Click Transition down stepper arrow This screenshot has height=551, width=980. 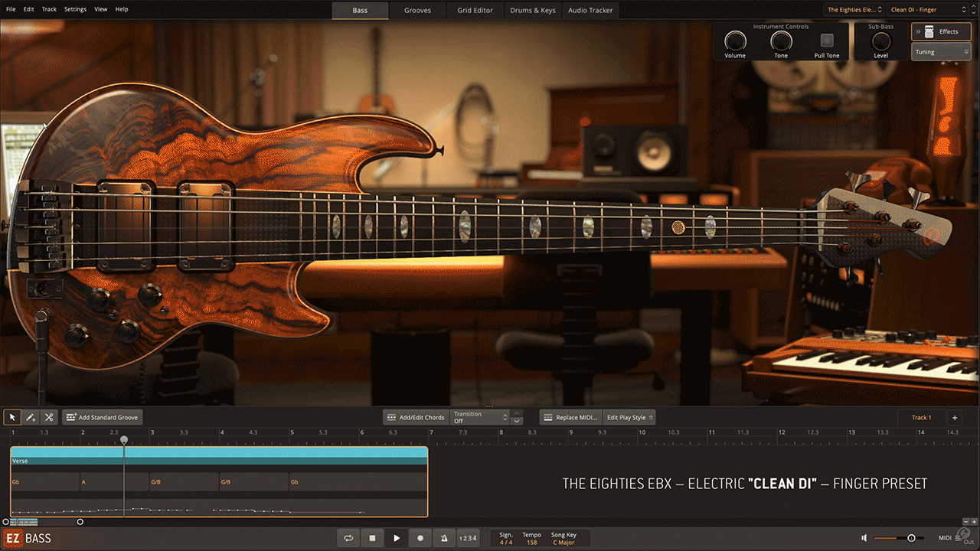pos(517,421)
